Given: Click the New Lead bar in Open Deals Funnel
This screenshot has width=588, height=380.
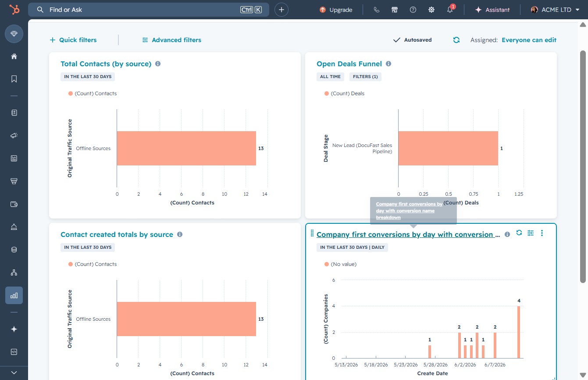Looking at the screenshot, I should point(448,148).
